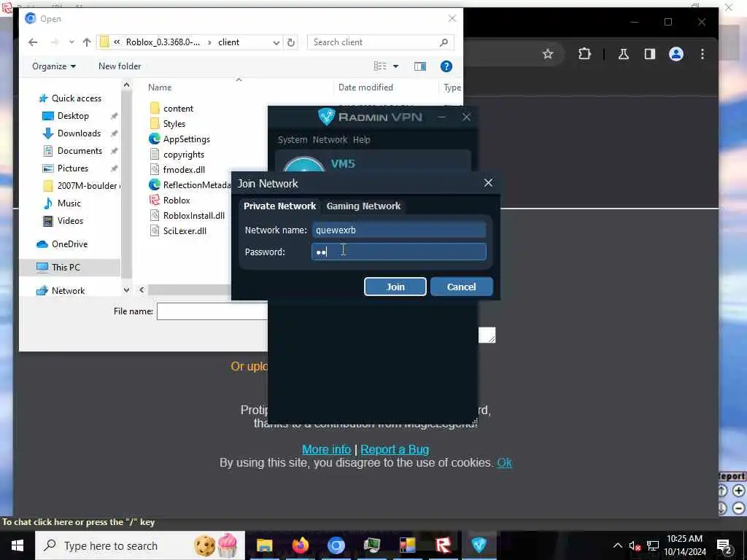Select the Private Network tab
This screenshot has width=747, height=560.
tap(279, 206)
